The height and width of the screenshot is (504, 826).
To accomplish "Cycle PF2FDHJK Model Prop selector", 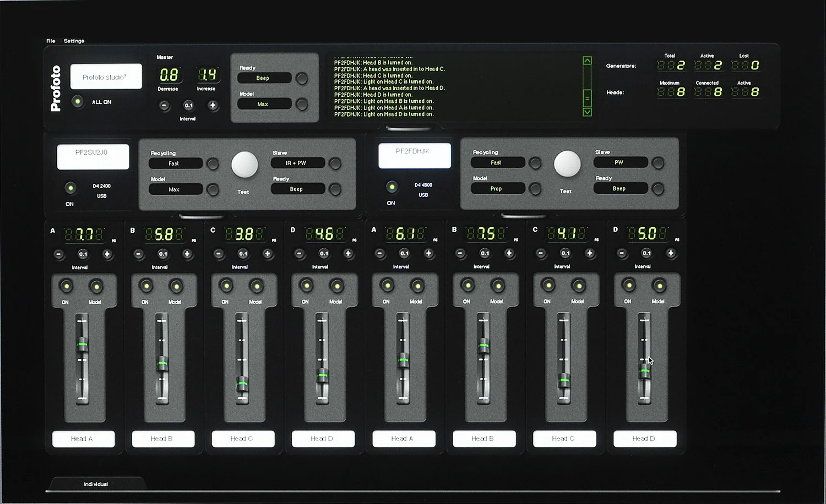I will click(535, 189).
